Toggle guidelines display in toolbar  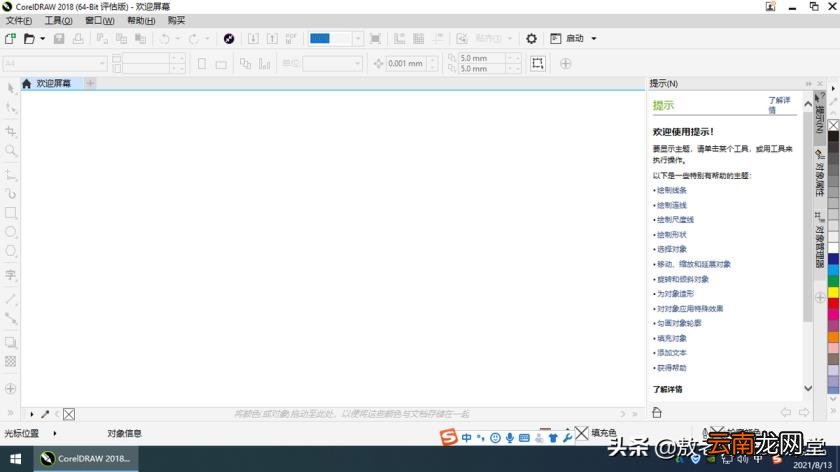coord(438,39)
